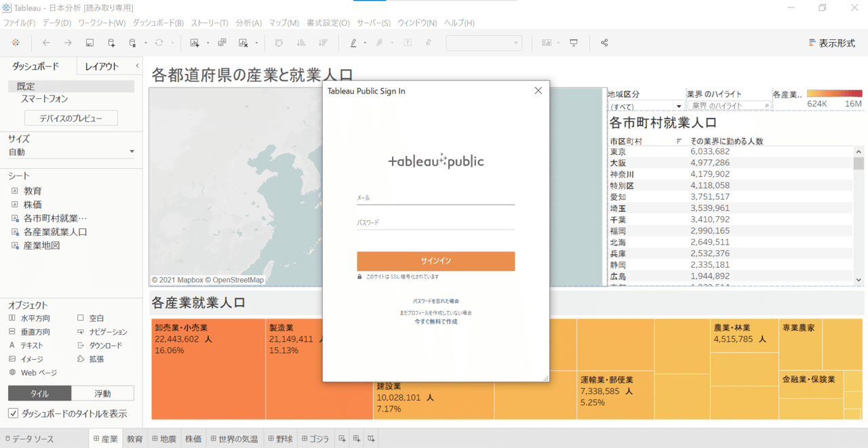Open the highlight pen dropdown arrow
Viewport: 868px width, 448px height.
tap(365, 43)
